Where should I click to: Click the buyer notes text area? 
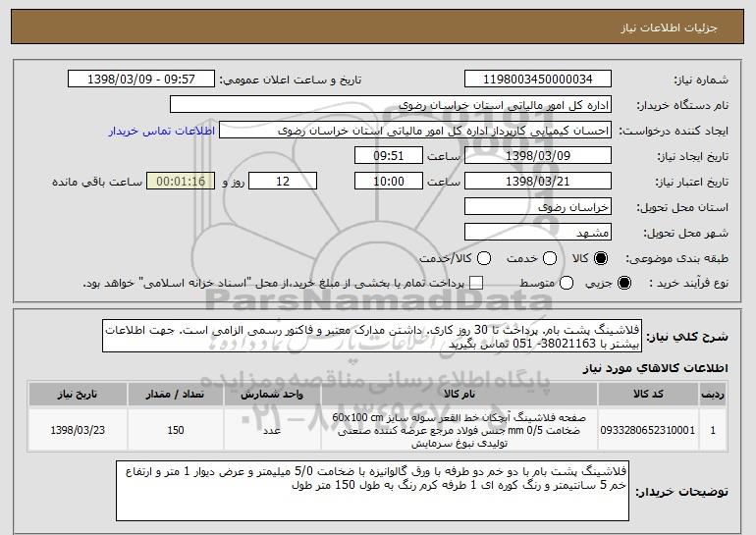[372, 491]
